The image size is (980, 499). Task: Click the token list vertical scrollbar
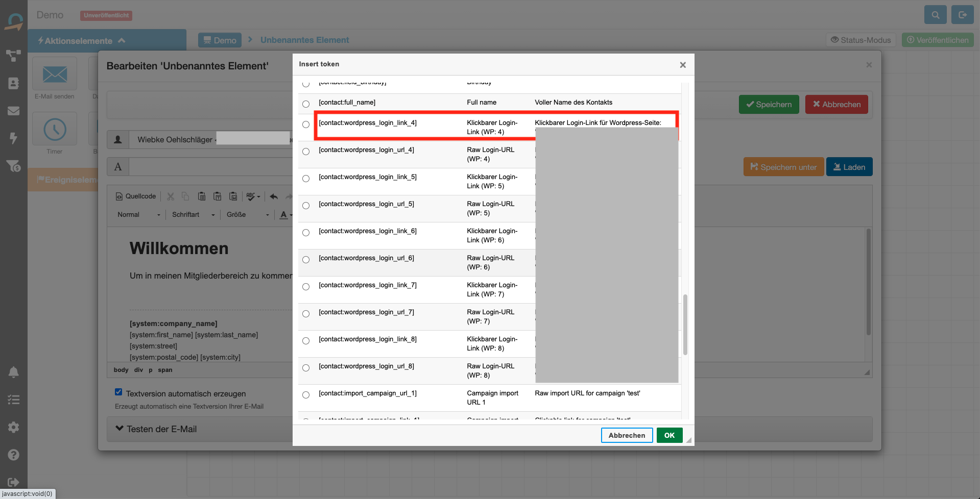(685, 325)
